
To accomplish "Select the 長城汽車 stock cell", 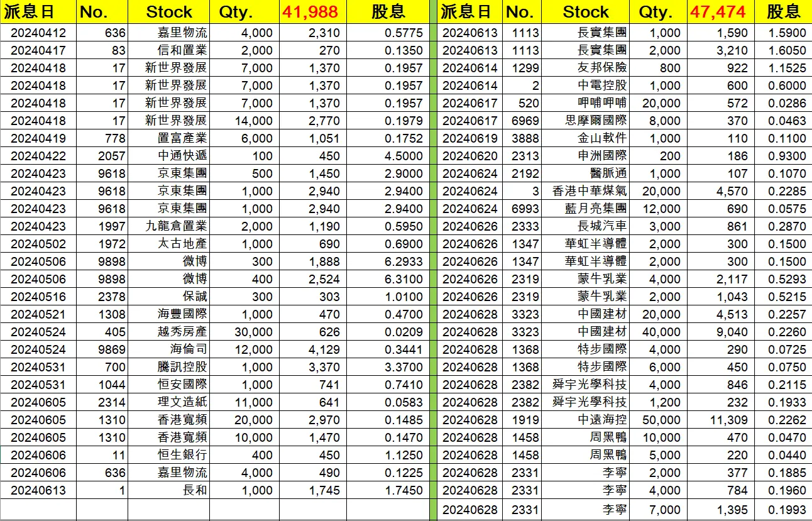I will 586,226.
